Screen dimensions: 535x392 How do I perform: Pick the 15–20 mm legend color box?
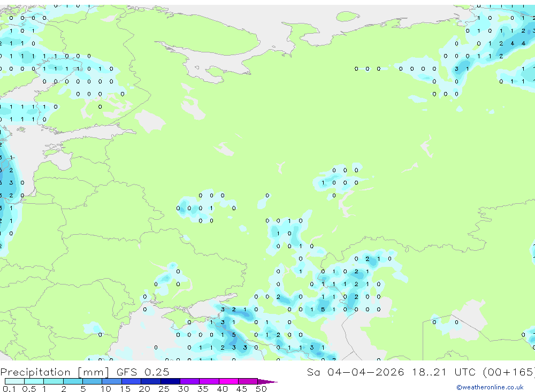tap(132, 381)
